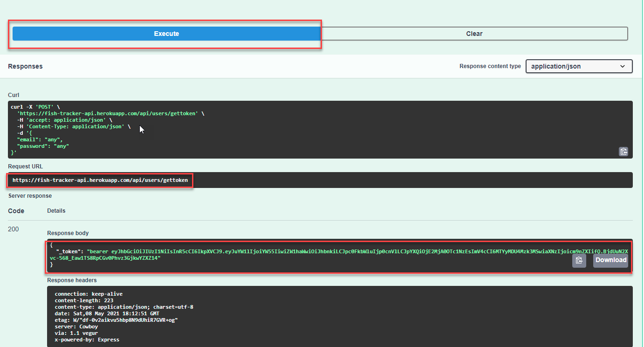This screenshot has width=644, height=347.
Task: Click the "x-powered-by: Express" header line
Action: tap(87, 340)
